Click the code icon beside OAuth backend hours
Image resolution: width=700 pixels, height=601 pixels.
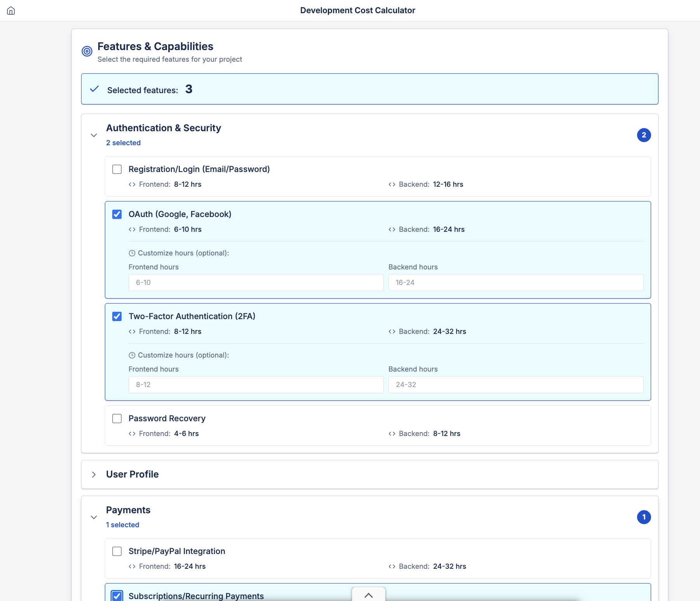coord(391,229)
